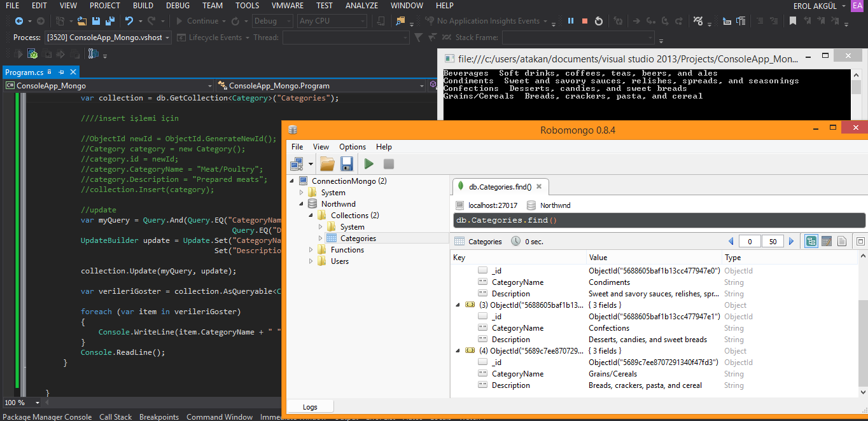Pause debugging with the Break All icon
868x421 pixels.
tap(570, 21)
